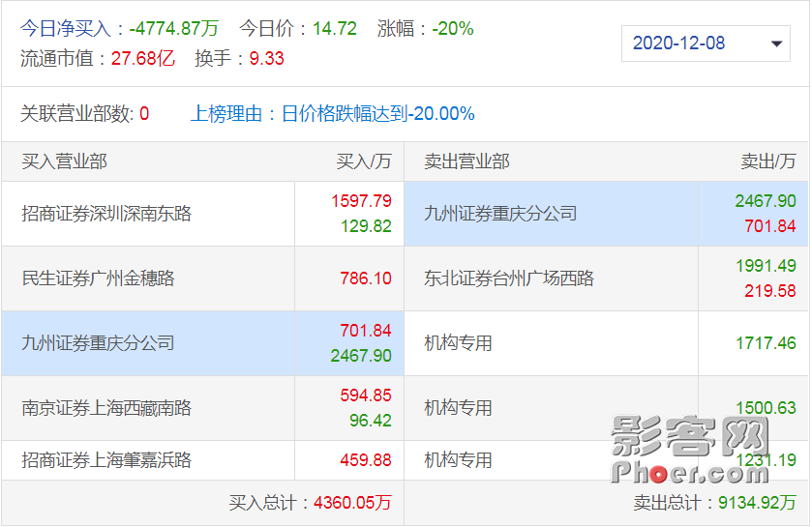Click the 买入总计 4360.05万 total
The image size is (812, 527).
tap(311, 502)
